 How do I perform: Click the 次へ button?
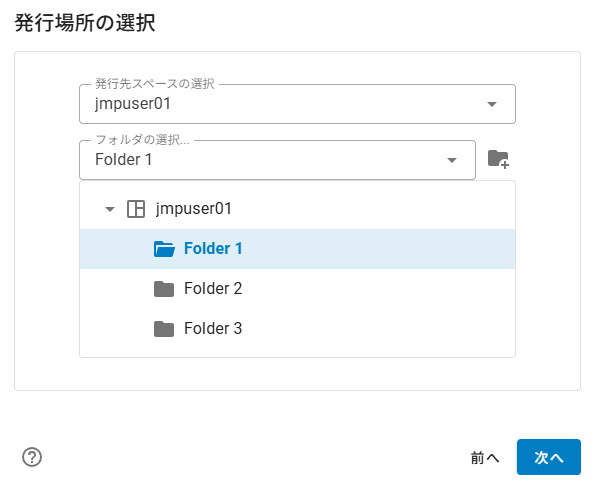click(549, 457)
